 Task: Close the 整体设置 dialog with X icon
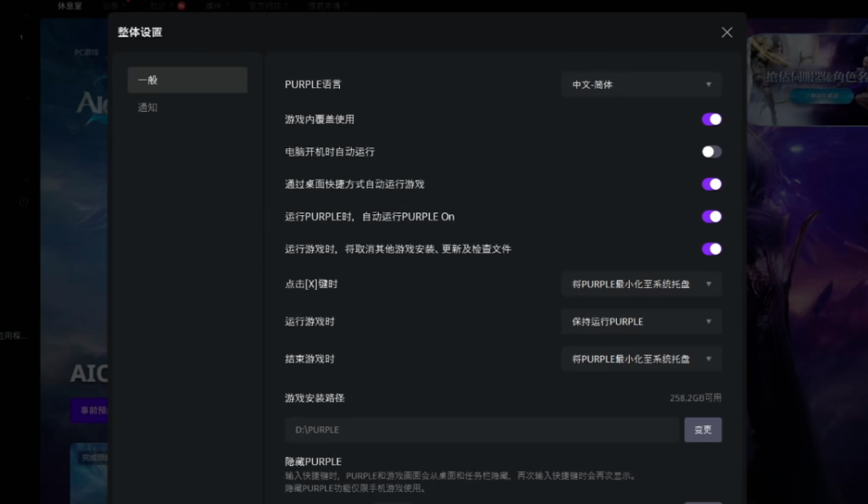(x=726, y=32)
